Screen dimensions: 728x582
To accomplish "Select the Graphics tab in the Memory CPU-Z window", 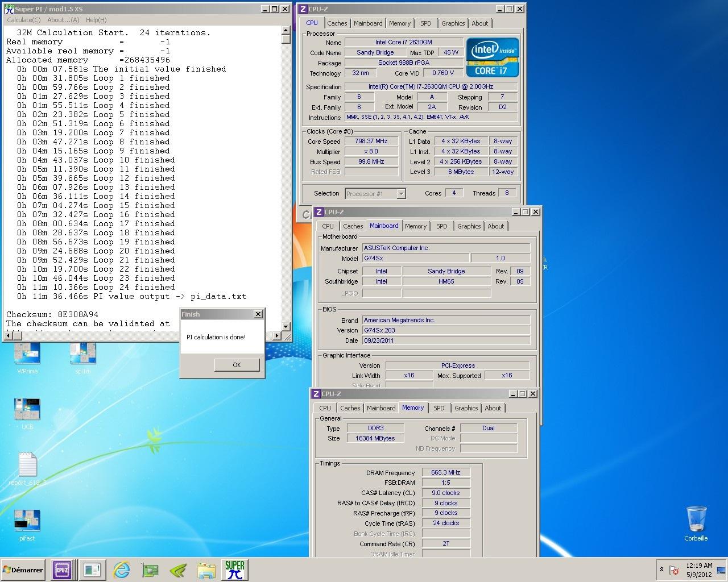I will coord(466,408).
